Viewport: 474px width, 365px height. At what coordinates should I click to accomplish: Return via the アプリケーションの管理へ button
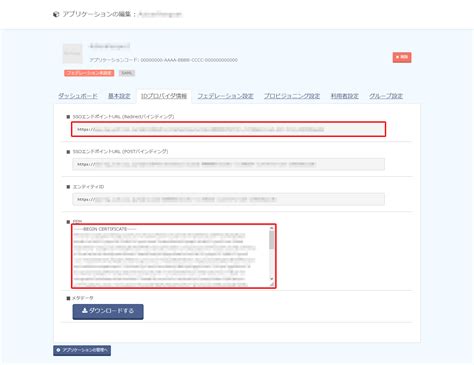click(x=82, y=350)
